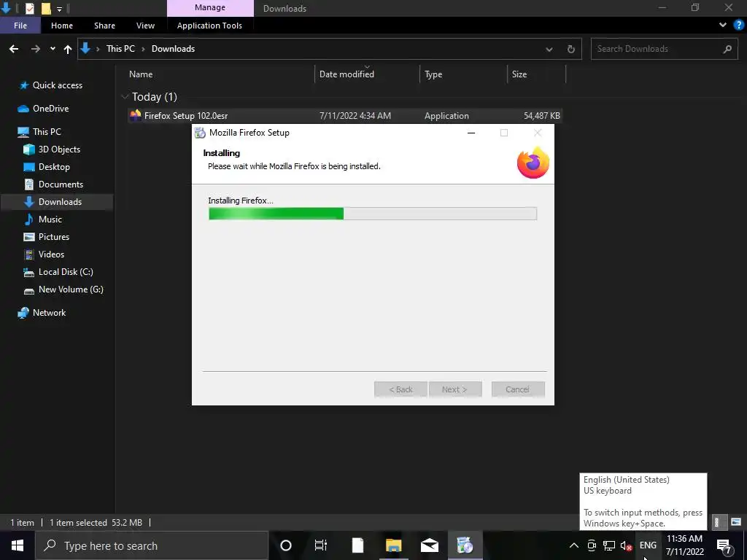The image size is (747, 560).
Task: Open the File Explorer taskbar icon
Action: tap(393, 545)
